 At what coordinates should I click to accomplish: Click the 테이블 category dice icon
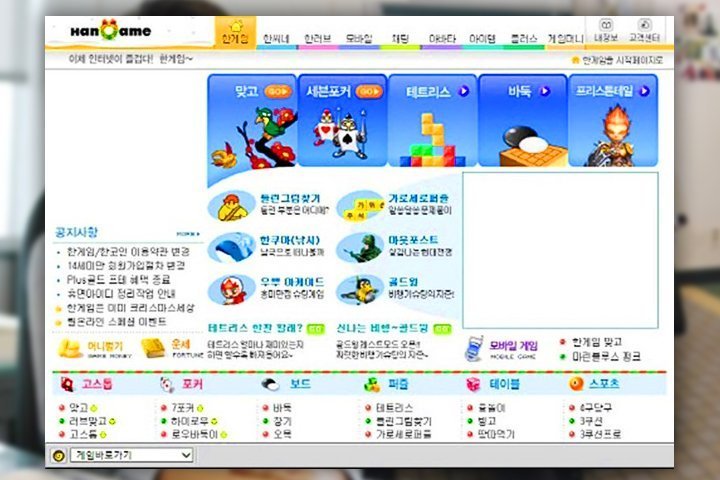pyautogui.click(x=473, y=384)
